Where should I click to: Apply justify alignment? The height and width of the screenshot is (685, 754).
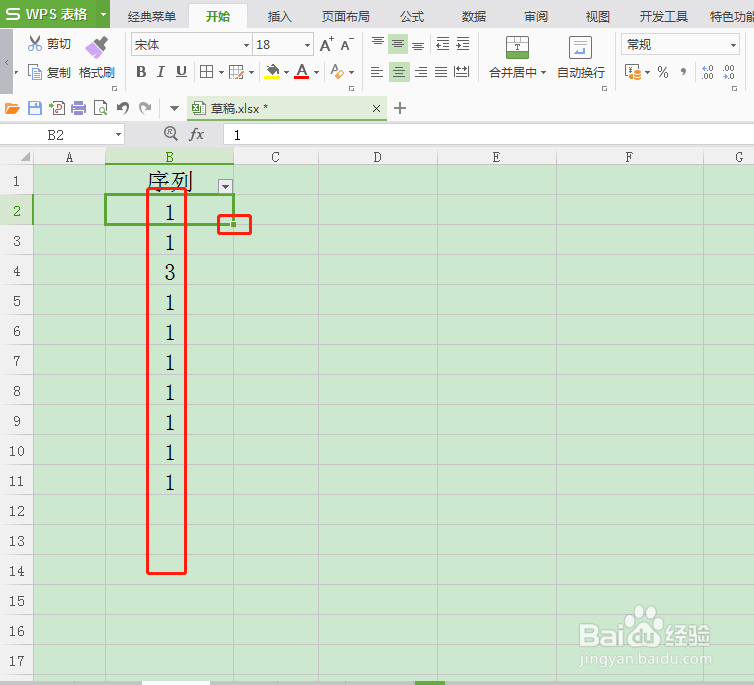point(441,72)
